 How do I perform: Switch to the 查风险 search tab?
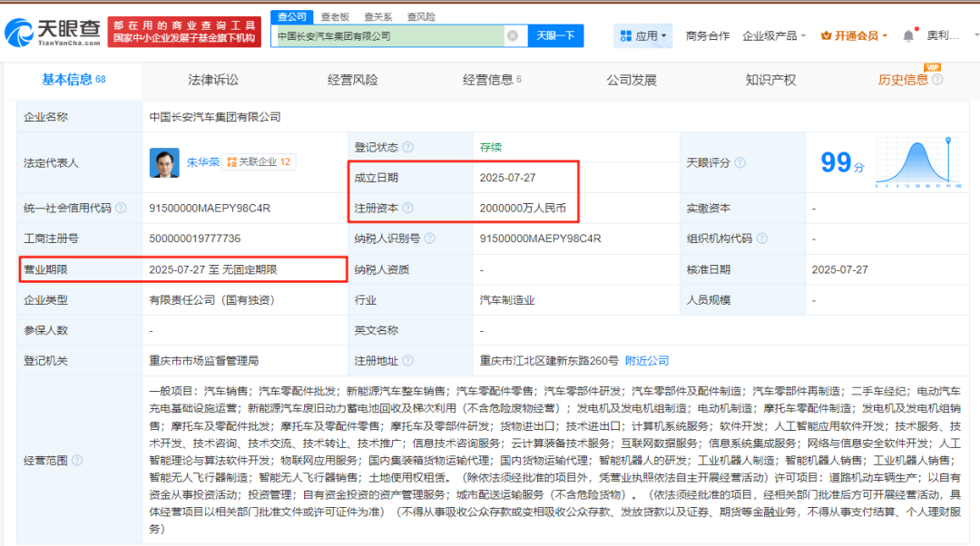pos(421,17)
